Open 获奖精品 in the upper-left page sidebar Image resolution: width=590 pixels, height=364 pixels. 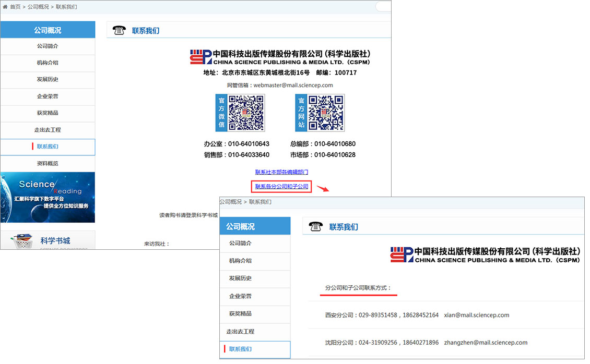(x=48, y=113)
